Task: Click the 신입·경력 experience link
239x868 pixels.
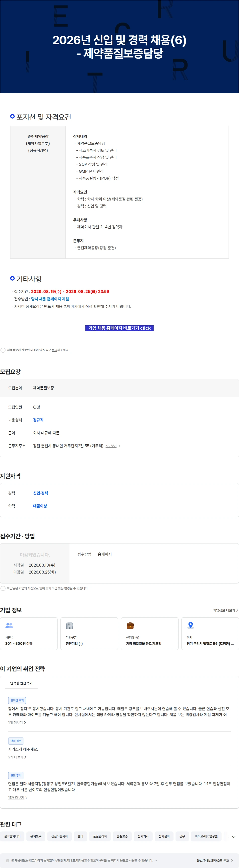Action: pyautogui.click(x=41, y=493)
